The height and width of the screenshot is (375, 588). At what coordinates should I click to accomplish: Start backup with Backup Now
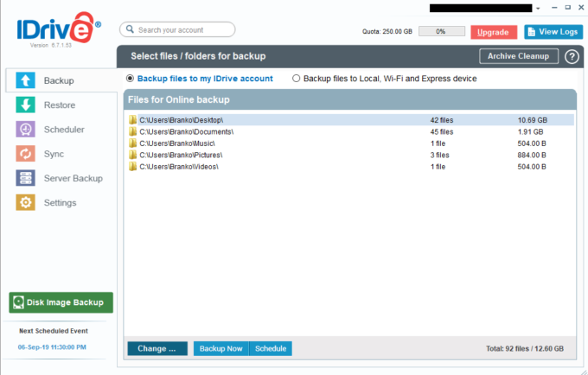220,348
